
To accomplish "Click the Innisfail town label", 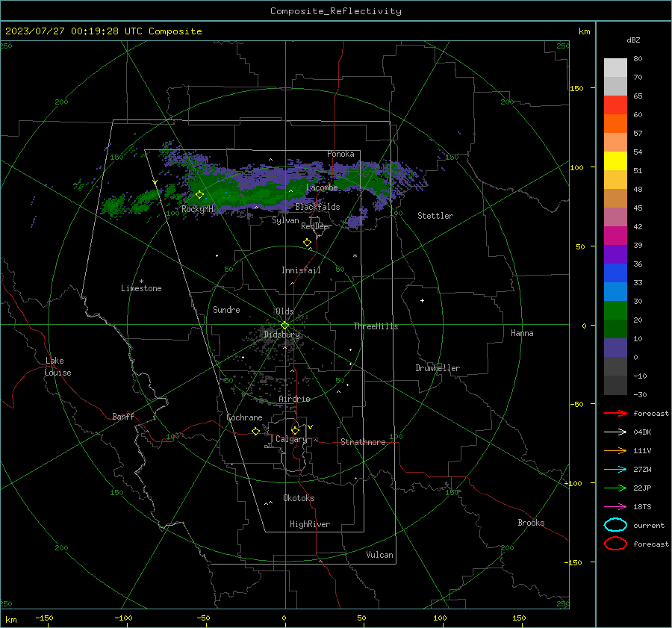I will (x=302, y=270).
